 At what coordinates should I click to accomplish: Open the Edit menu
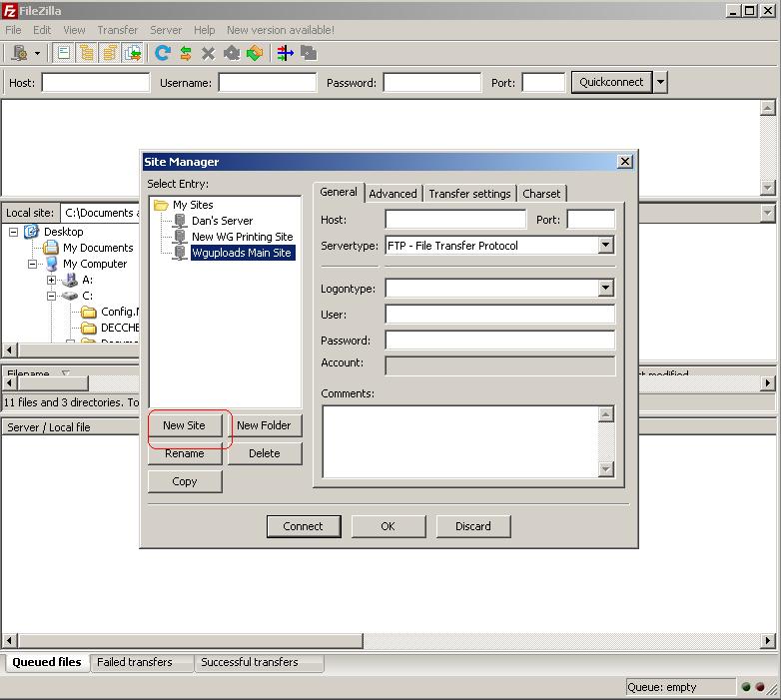42,30
